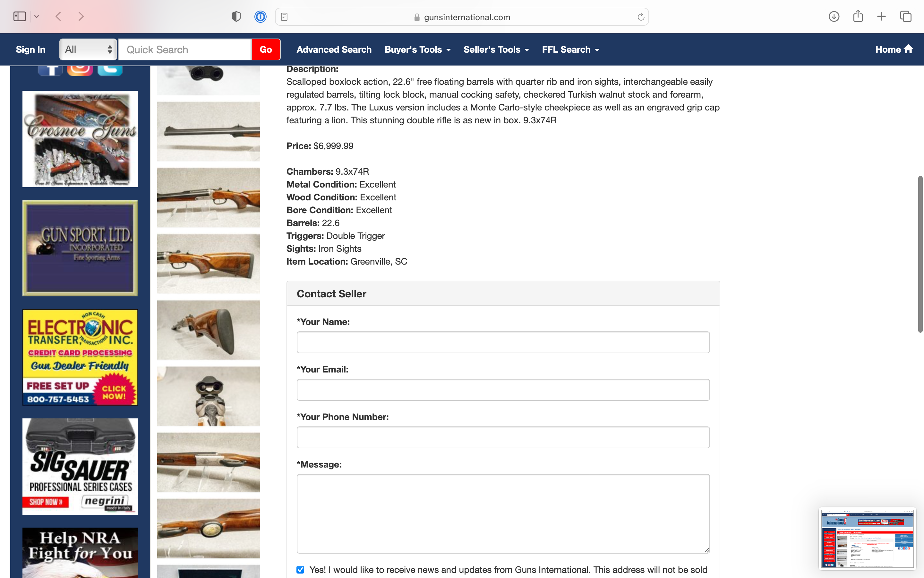Screen dimensions: 924x578
Task: Uncheck the news and updates checkbox
Action: point(301,570)
